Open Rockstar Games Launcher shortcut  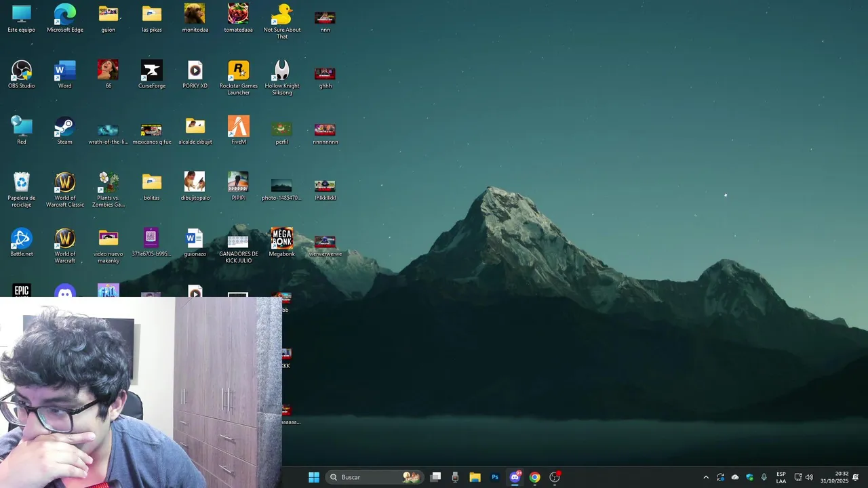tap(239, 78)
